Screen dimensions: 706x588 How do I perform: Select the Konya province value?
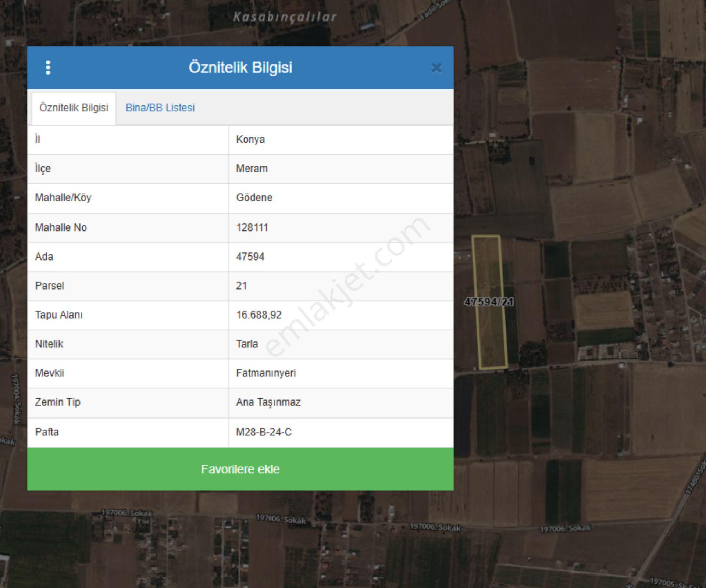click(250, 140)
